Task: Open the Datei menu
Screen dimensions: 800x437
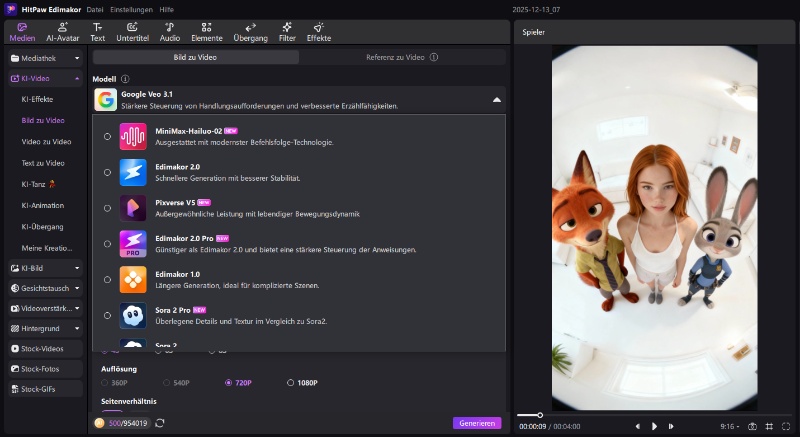Action: tap(94, 10)
